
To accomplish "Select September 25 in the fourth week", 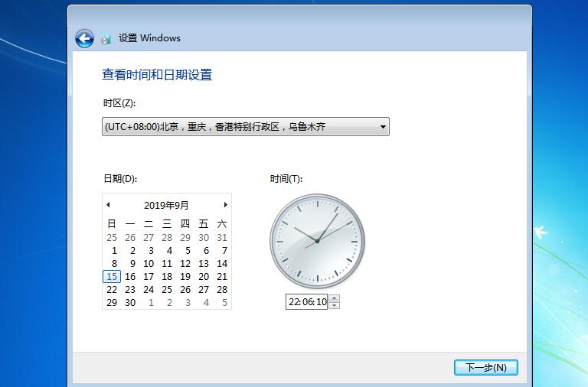I will tap(167, 290).
